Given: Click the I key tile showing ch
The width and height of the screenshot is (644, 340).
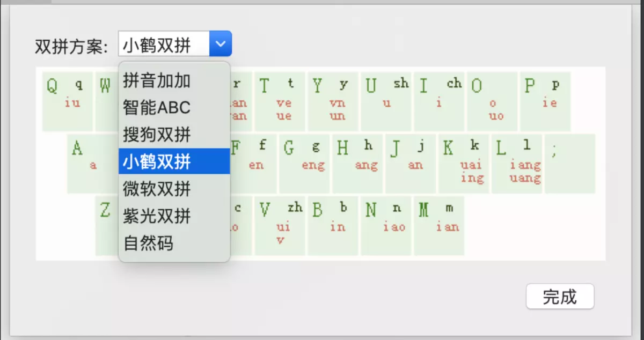Looking at the screenshot, I should point(439,101).
